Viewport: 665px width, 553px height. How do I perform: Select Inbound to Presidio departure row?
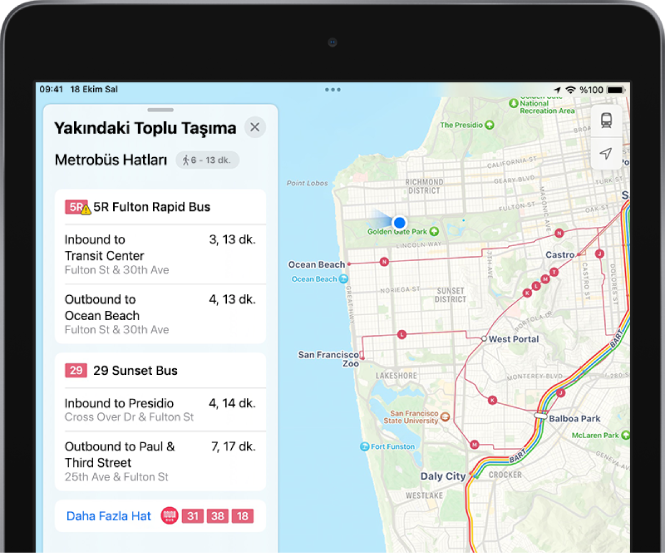point(160,410)
